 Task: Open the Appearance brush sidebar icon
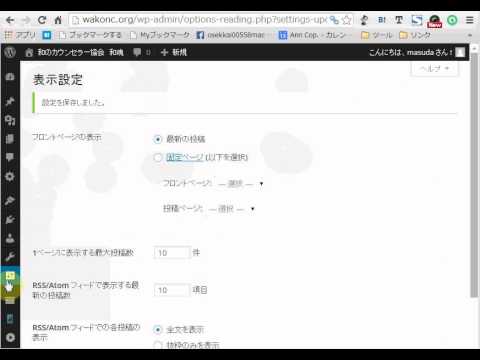click(x=10, y=200)
